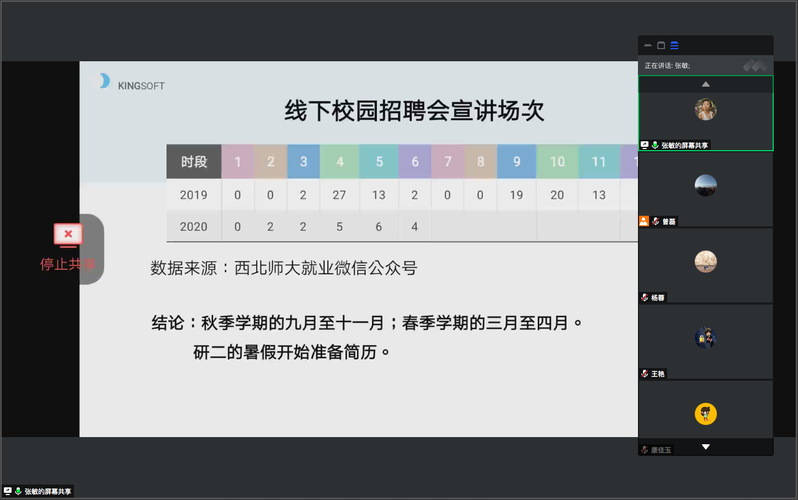This screenshot has width=798, height=500.
Task: Click 张敏's avatar in the participant panel
Action: 706,109
